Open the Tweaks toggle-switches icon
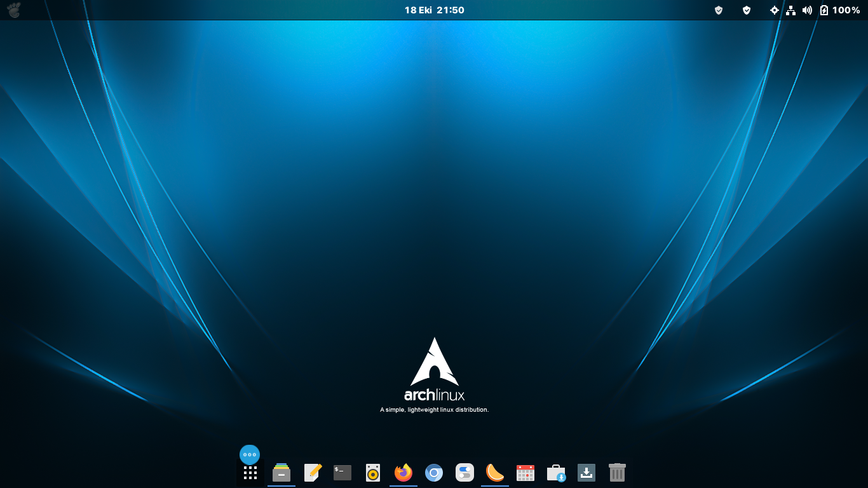The image size is (868, 488). point(465,473)
